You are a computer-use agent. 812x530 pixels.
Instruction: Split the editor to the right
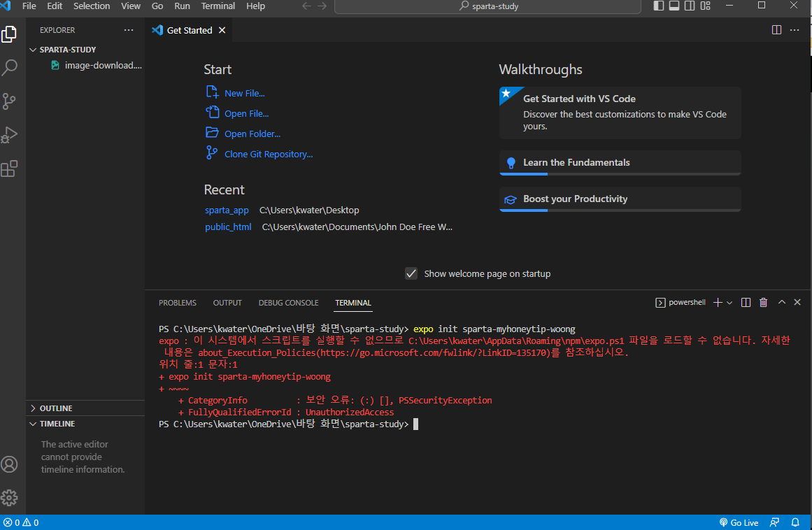776,30
